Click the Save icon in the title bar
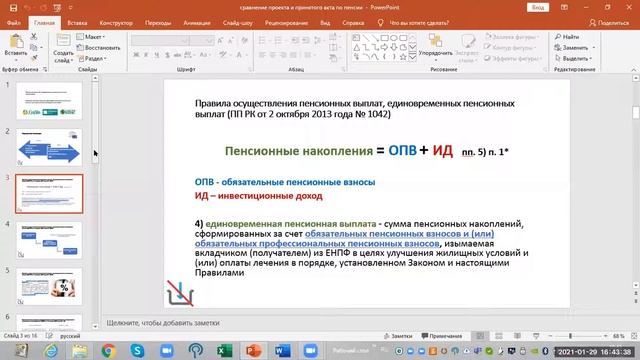The width and height of the screenshot is (640, 360). [x=13, y=8]
